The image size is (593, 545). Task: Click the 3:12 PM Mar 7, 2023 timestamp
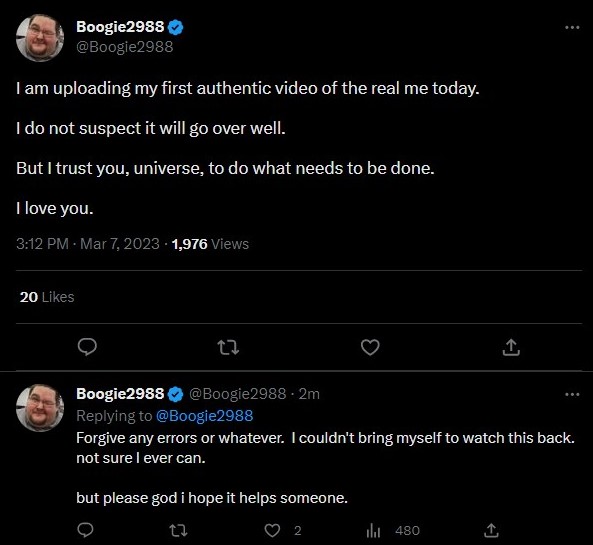pyautogui.click(x=88, y=244)
